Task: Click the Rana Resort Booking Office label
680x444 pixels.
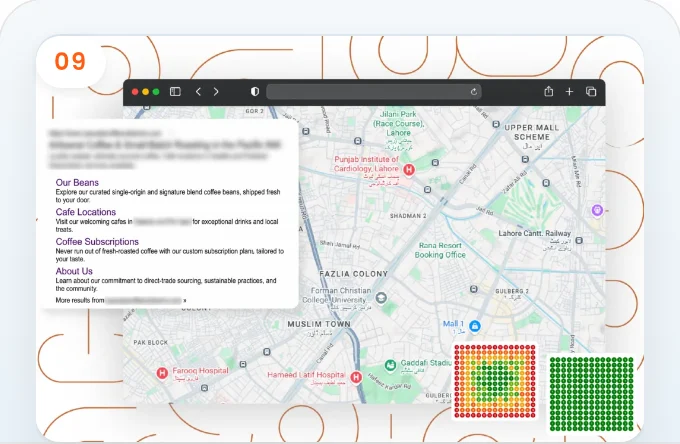Action: [x=440, y=250]
